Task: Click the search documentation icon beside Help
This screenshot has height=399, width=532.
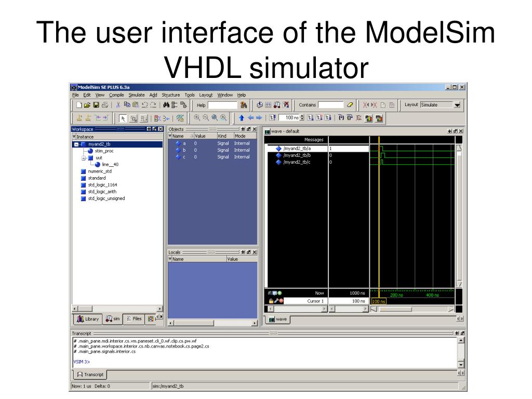Action: pos(244,105)
